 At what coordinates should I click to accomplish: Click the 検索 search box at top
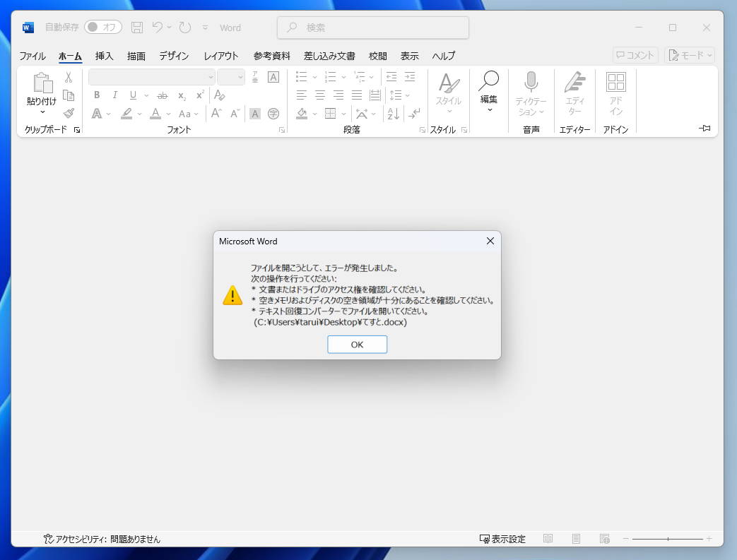[x=372, y=27]
